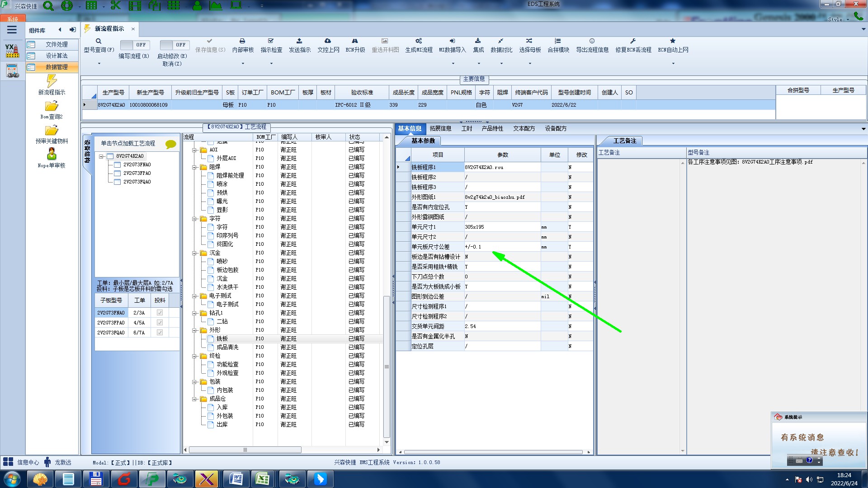868x488 pixels.
Task: Click the 型号查询 search icon
Action: click(x=99, y=41)
